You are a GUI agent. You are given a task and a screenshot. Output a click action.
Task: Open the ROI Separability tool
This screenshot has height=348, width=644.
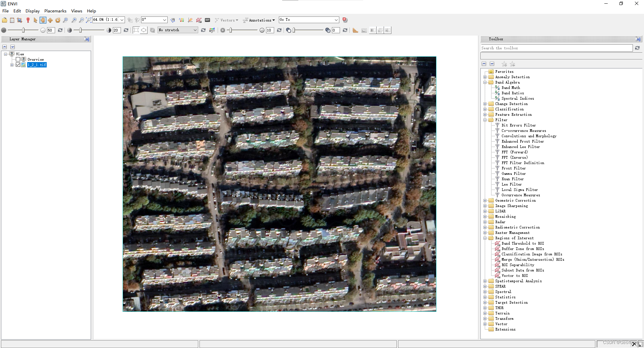(517, 265)
